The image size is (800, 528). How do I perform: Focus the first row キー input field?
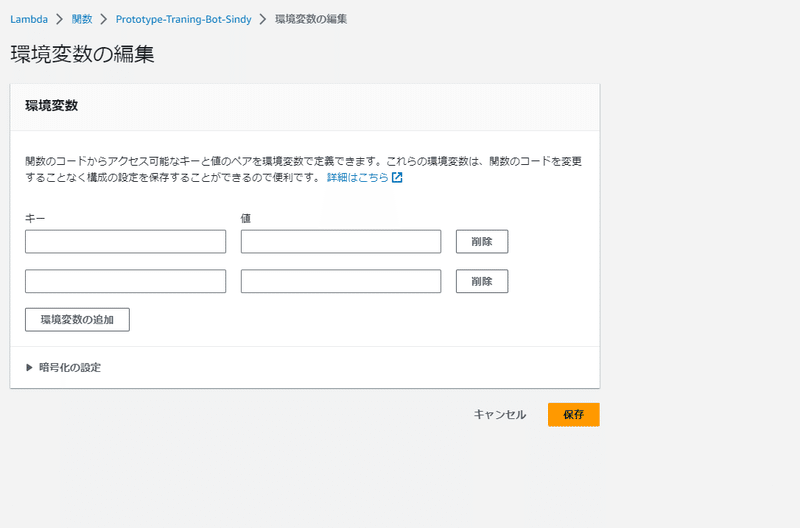click(126, 241)
